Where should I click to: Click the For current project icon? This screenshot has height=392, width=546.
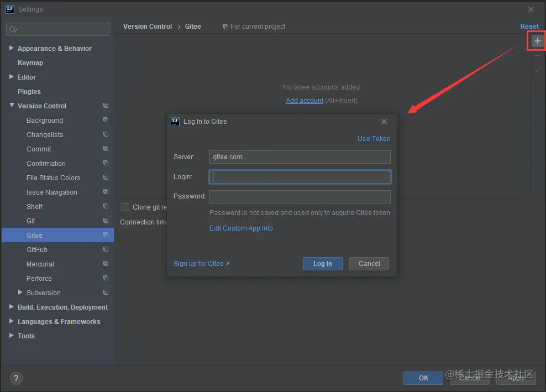tap(225, 27)
